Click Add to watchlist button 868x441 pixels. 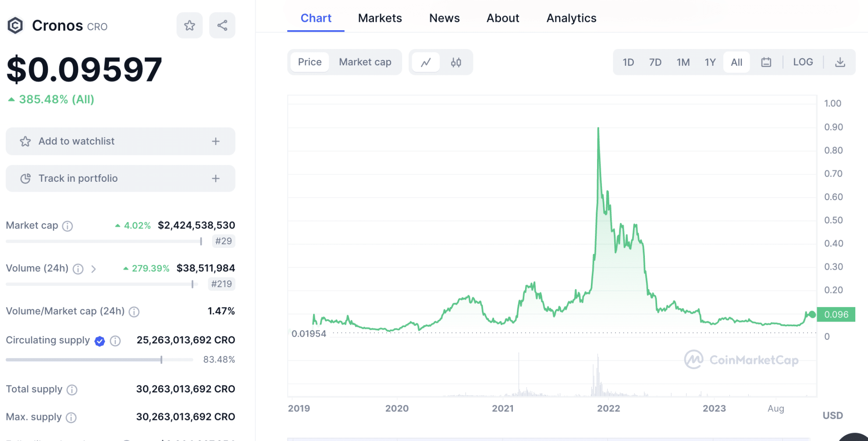[121, 141]
